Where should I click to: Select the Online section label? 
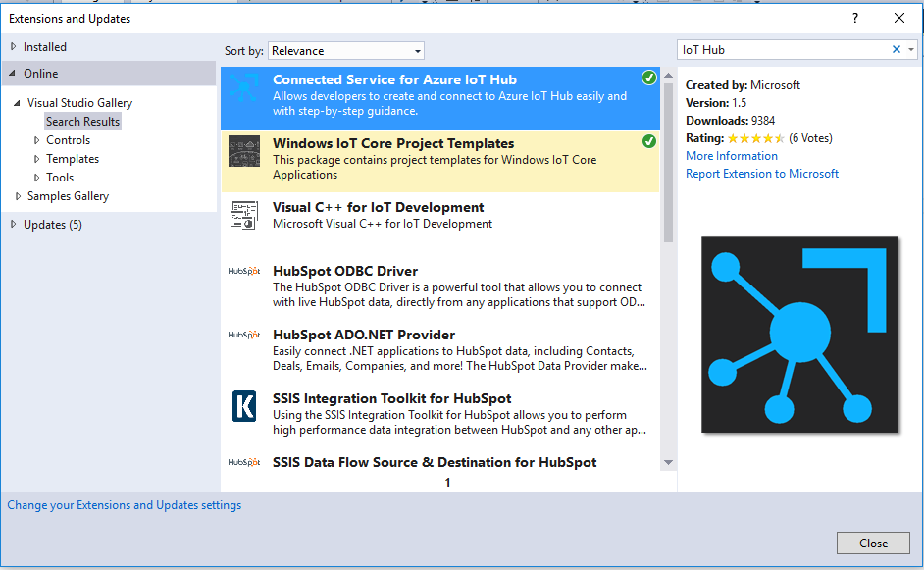40,74
